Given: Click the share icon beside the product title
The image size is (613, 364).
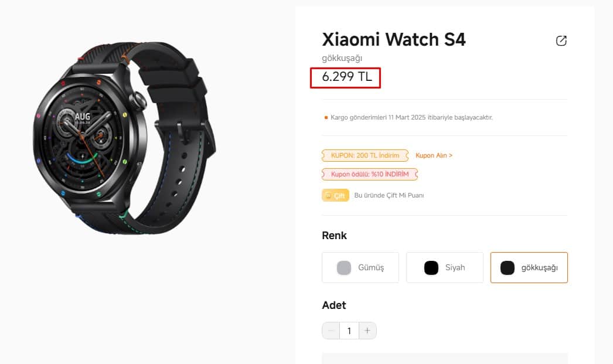Looking at the screenshot, I should point(561,40).
